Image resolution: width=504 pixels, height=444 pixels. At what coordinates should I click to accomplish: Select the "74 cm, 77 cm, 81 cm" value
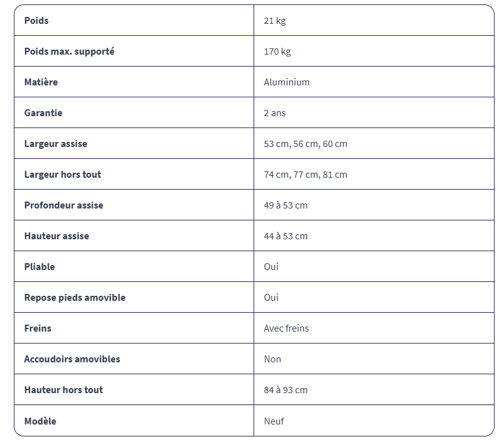(x=306, y=175)
